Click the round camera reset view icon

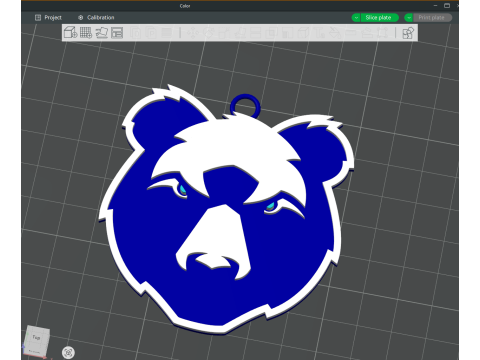pyautogui.click(x=68, y=352)
